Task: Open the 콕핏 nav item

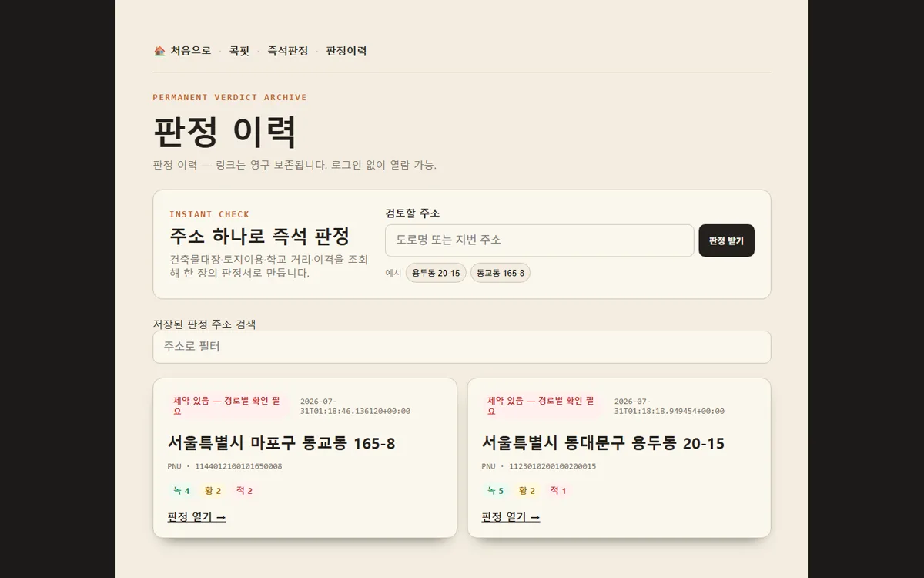Action: [x=239, y=51]
